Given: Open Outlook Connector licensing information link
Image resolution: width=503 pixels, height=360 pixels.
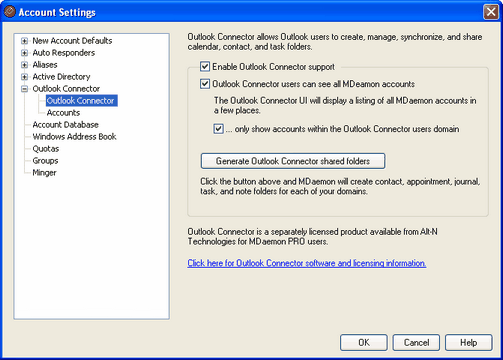Looking at the screenshot, I should [307, 263].
